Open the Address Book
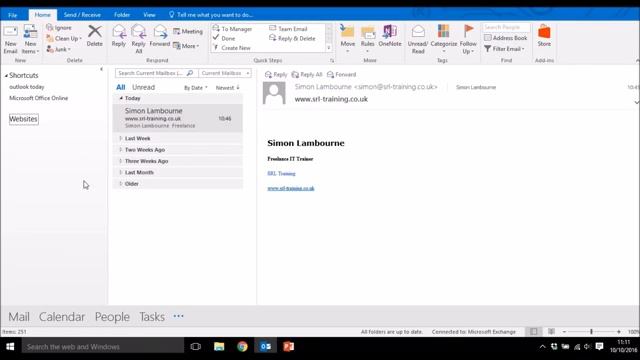Image resolution: width=640 pixels, height=360 pixels. [x=505, y=38]
